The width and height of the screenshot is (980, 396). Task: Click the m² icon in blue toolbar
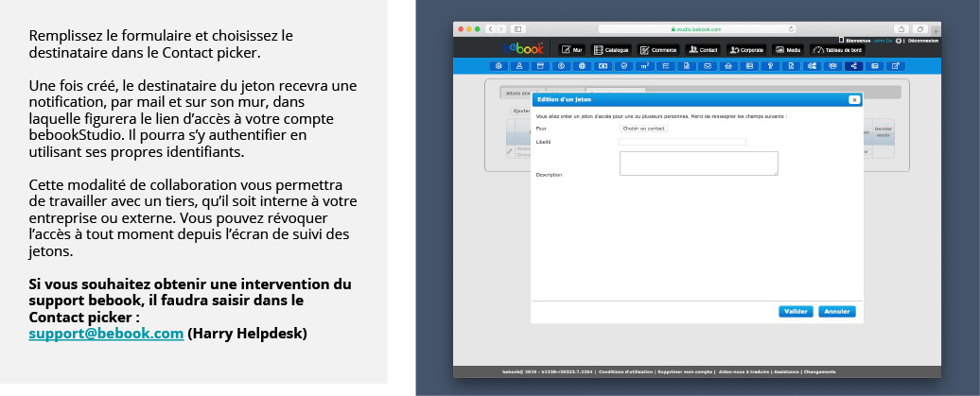click(x=645, y=66)
